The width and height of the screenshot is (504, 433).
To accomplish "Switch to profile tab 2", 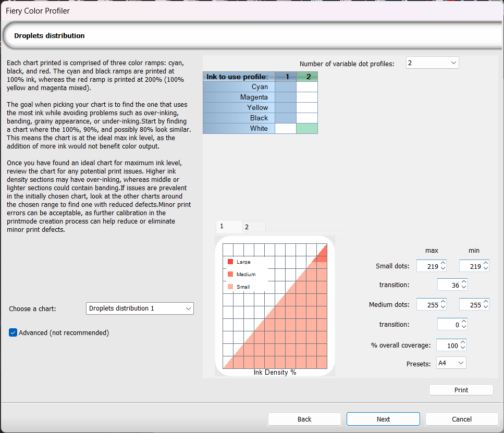I will coord(254,227).
